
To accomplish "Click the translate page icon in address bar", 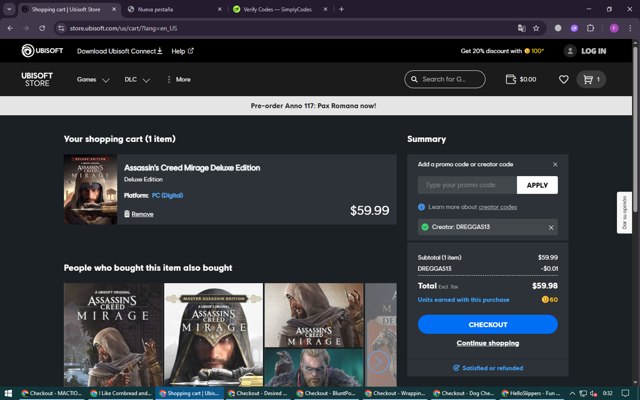I will pos(522,28).
